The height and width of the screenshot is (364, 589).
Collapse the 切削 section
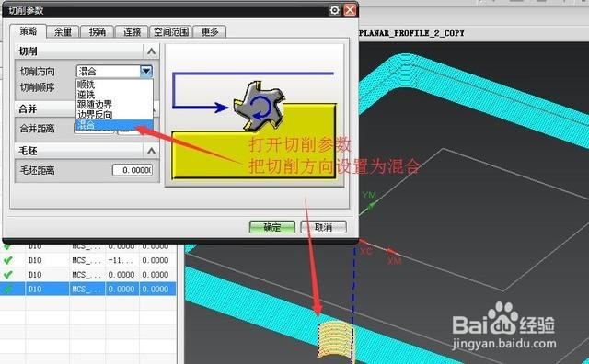(151, 51)
